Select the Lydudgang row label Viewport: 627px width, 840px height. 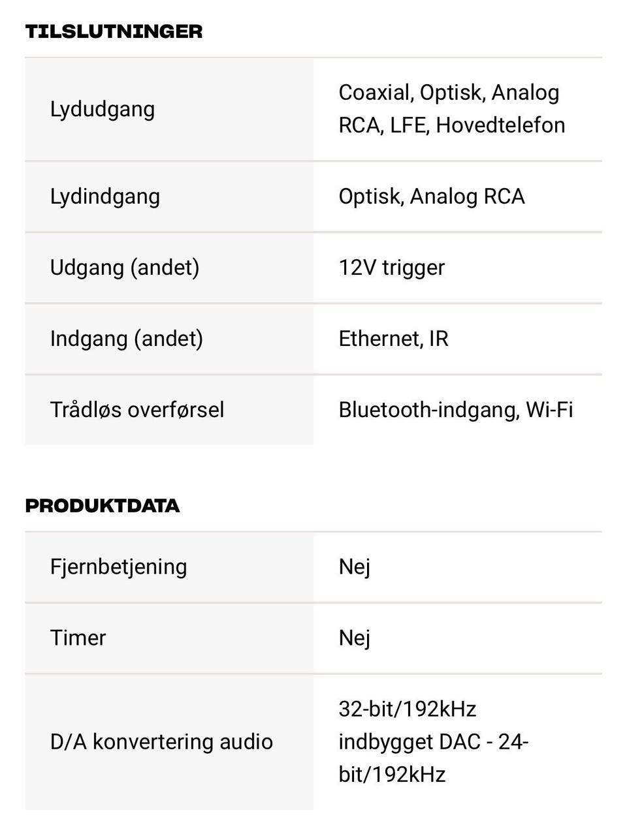coord(103,109)
